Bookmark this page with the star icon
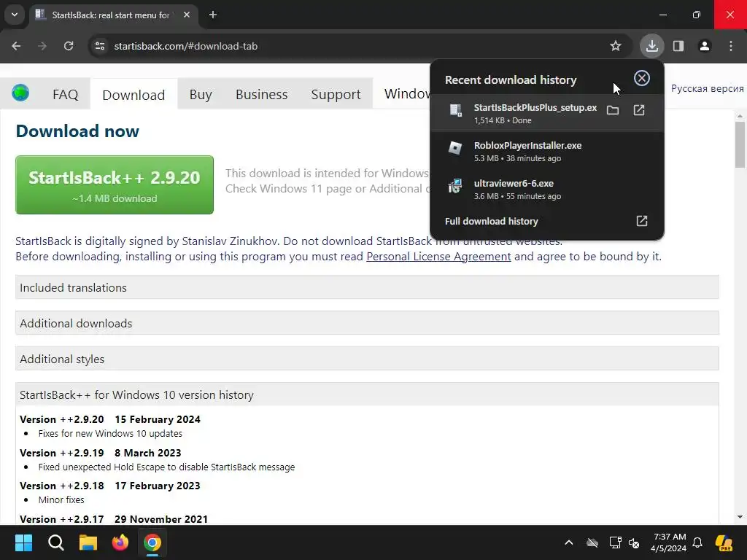747x560 pixels. [x=616, y=46]
